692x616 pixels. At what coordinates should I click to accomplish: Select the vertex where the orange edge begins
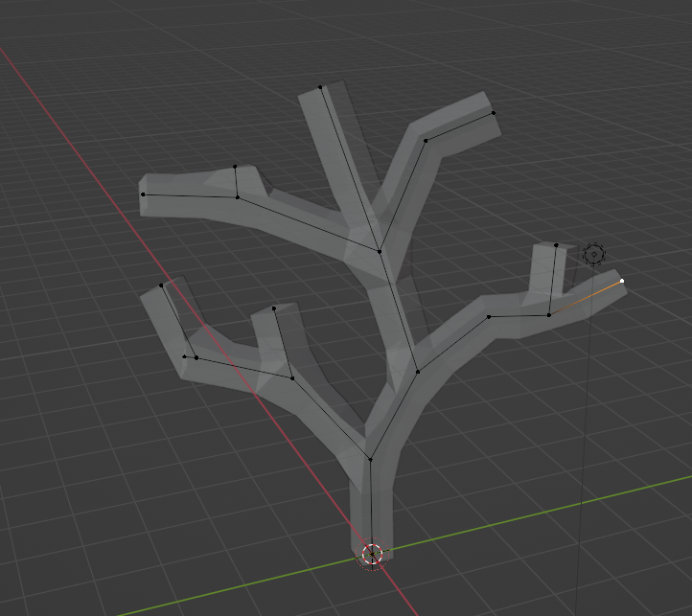pos(549,315)
